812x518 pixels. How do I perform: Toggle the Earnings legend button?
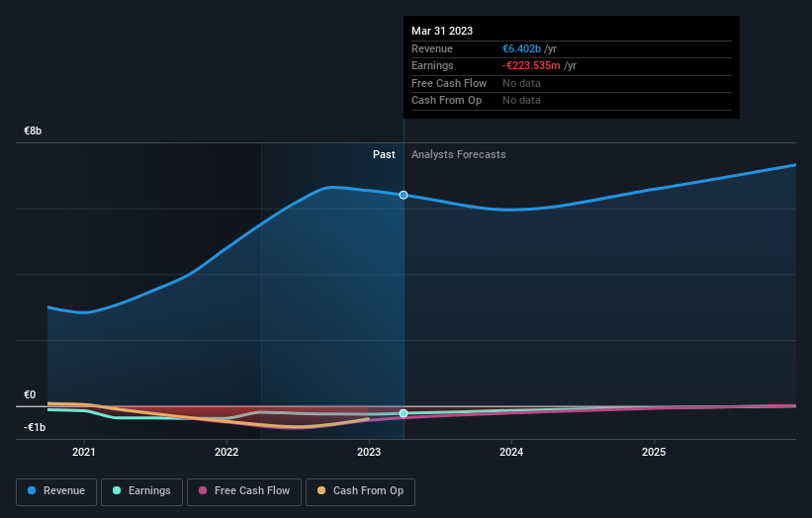tap(141, 491)
